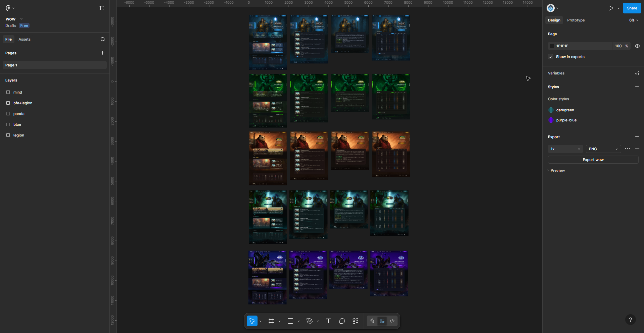Switch to Draw mode in the toolbar
The image size is (644, 333).
[x=372, y=321]
